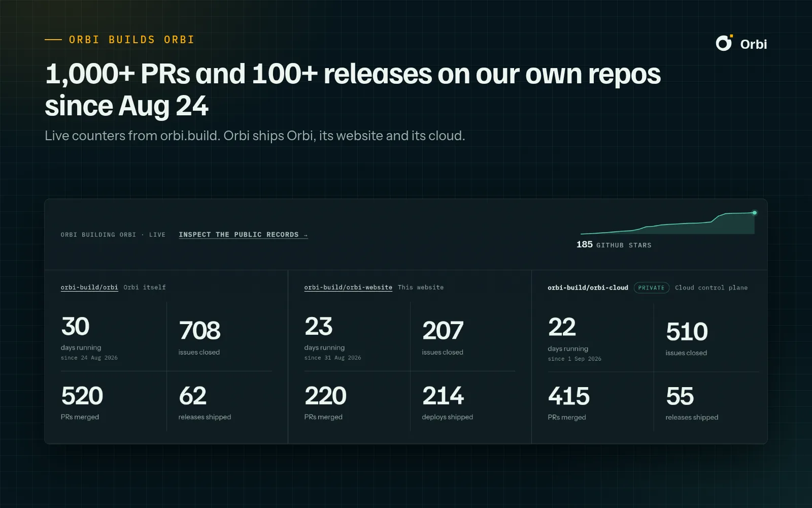812x508 pixels.
Task: Open the Inspect the Public Records link
Action: [x=243, y=235]
